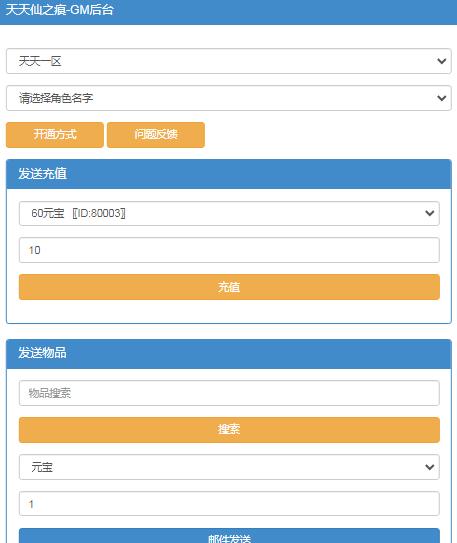
Task: Click the chevron arrow on 元宝 item selector
Action: click(x=430, y=467)
